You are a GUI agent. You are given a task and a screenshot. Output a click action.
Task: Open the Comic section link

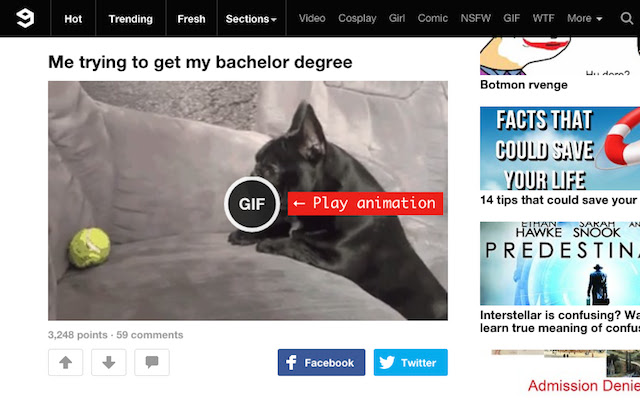[433, 18]
